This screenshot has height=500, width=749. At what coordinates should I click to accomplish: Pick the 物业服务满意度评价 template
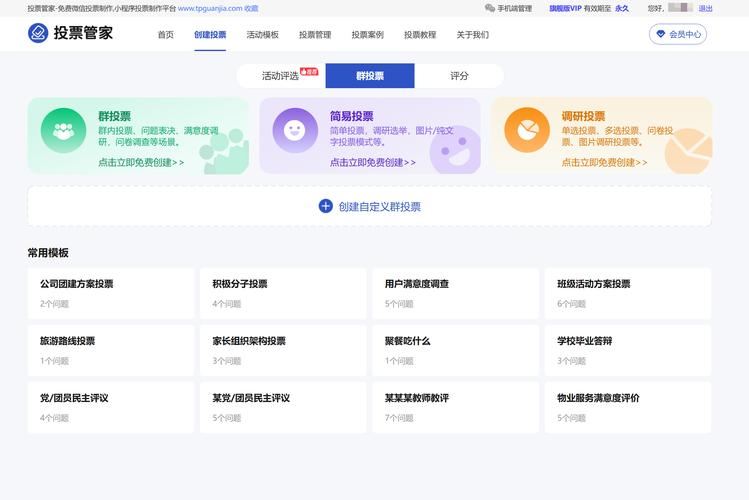(x=627, y=407)
